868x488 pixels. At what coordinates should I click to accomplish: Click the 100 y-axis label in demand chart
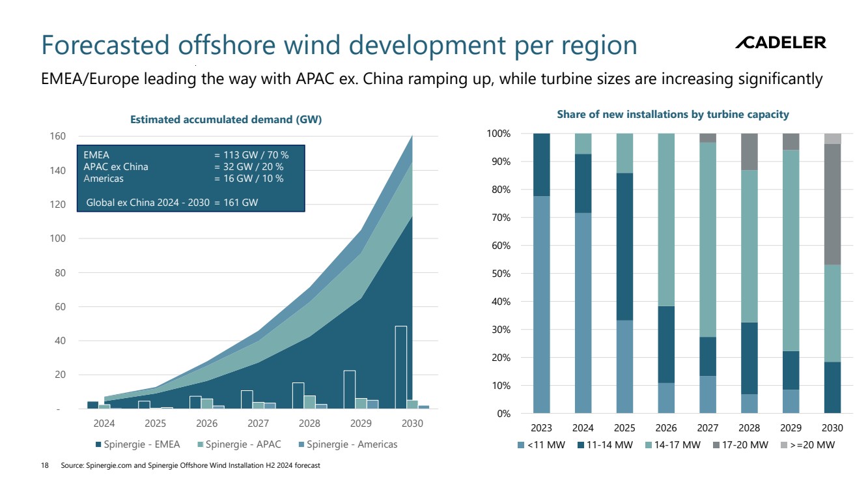pyautogui.click(x=58, y=238)
